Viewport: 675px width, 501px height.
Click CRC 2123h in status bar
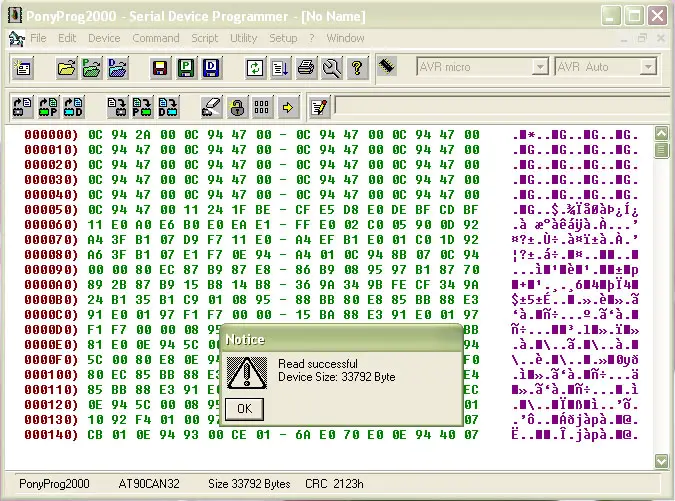334,484
